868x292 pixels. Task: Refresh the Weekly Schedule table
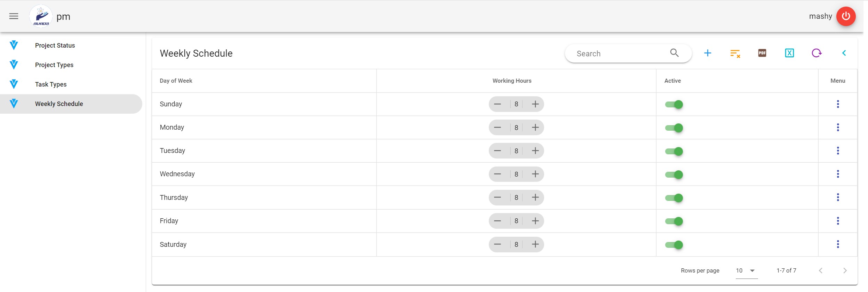(817, 53)
